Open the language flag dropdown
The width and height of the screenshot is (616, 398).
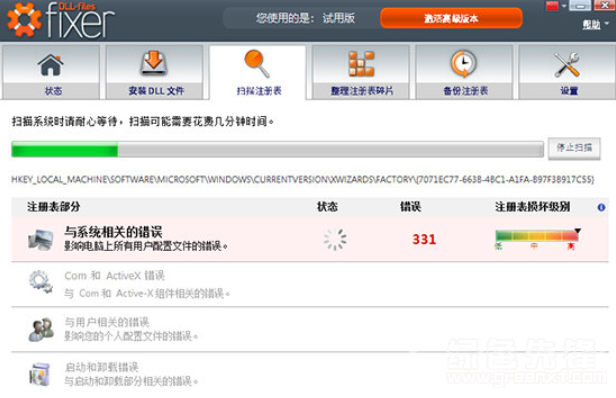(x=564, y=6)
